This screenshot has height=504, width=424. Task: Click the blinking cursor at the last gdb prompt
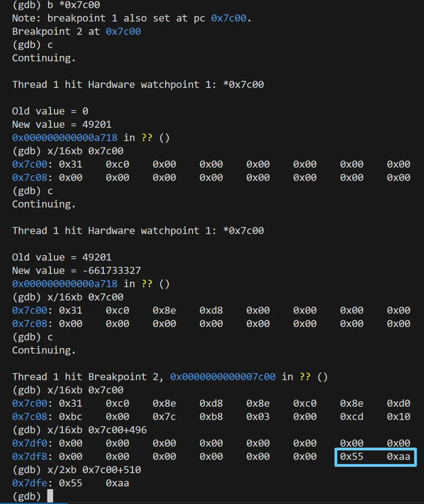point(50,496)
